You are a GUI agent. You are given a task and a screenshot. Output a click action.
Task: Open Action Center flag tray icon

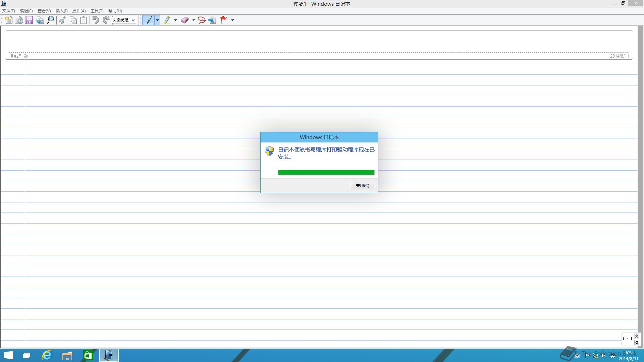tap(587, 356)
